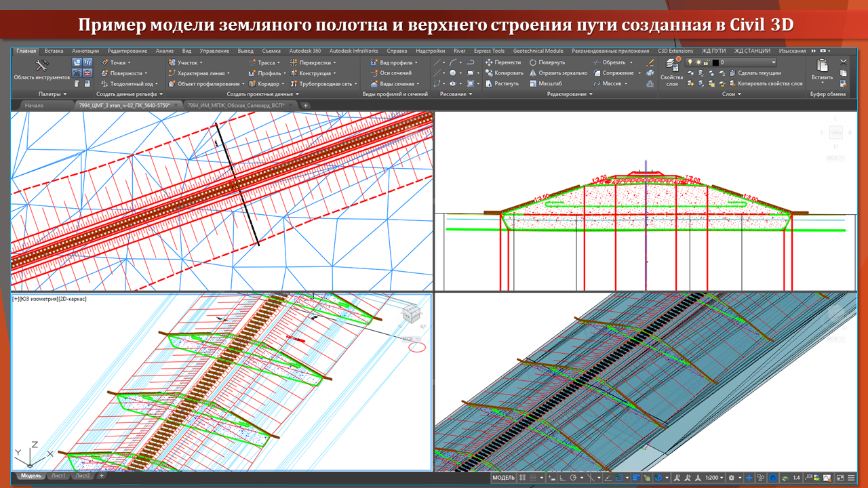Select the Отразить зеркально mirror tool
The image size is (868, 488).
(x=558, y=73)
